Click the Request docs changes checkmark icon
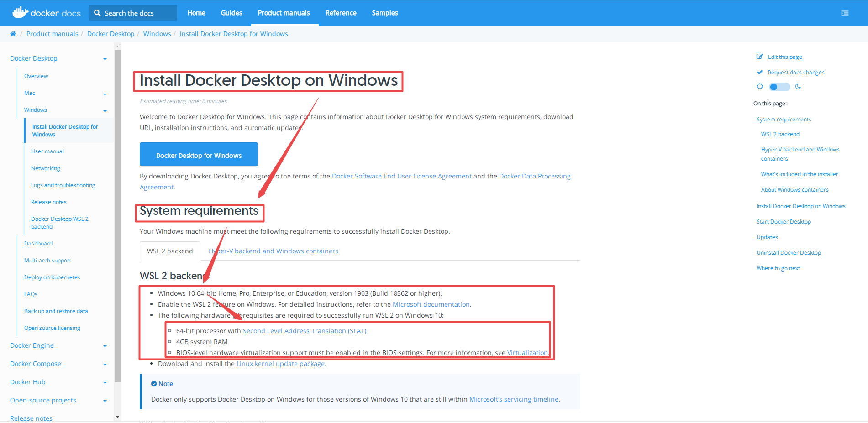The height and width of the screenshot is (423, 868). [759, 72]
